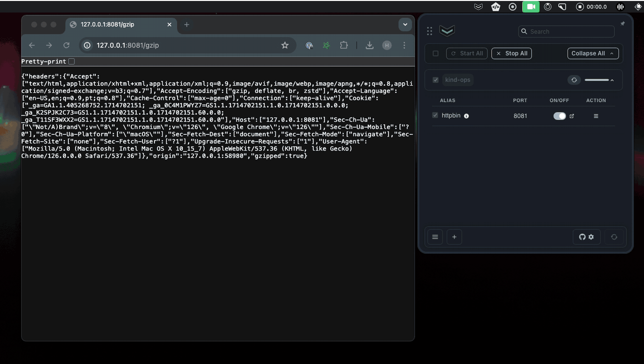Open kftray settings gear
Screen dimensions: 644x364
(x=591, y=237)
